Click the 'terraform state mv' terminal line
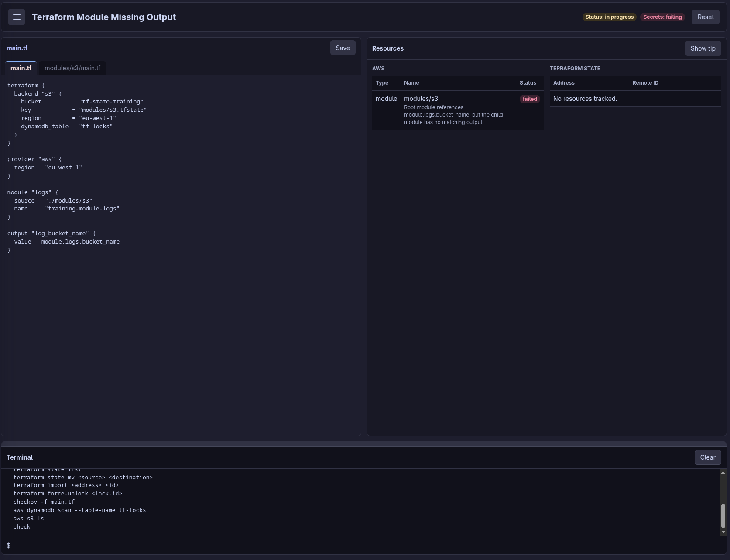This screenshot has width=730, height=560. tap(83, 478)
